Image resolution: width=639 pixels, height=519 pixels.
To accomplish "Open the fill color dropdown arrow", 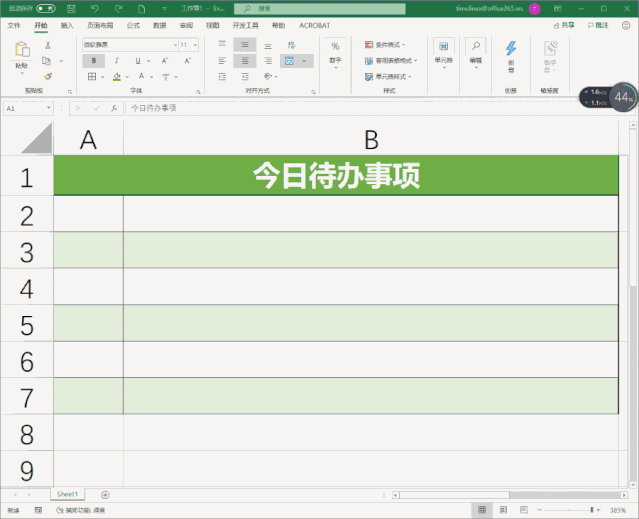I will pyautogui.click(x=127, y=77).
